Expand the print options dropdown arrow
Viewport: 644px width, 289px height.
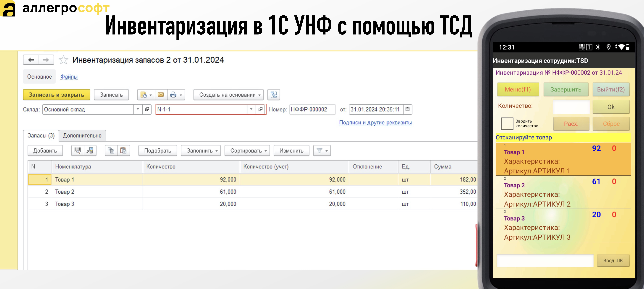point(181,95)
